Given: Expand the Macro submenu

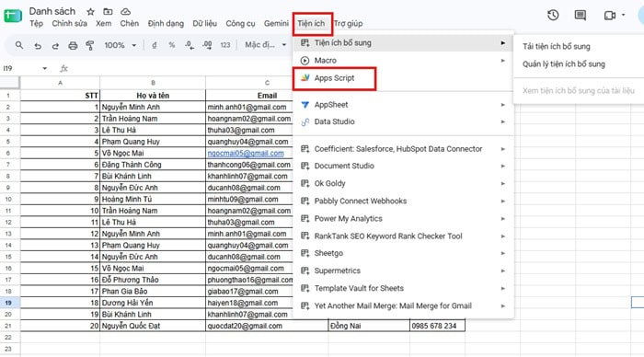Looking at the screenshot, I should pos(403,61).
